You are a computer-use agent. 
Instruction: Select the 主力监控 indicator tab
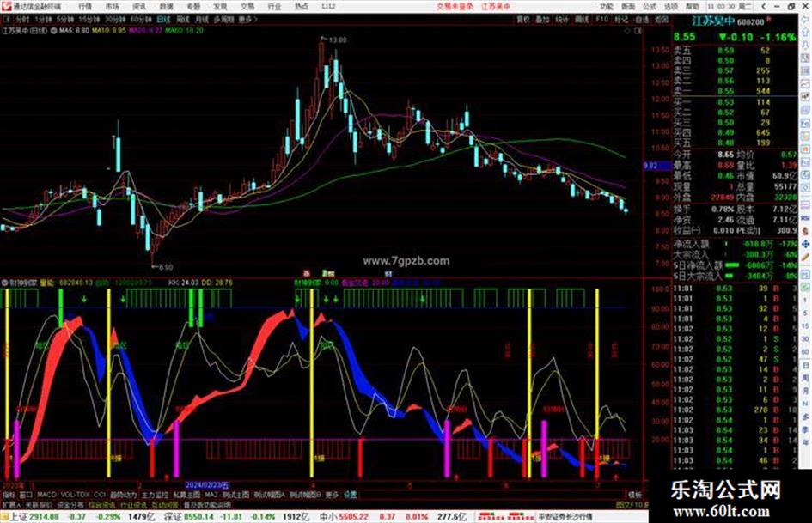coord(155,495)
